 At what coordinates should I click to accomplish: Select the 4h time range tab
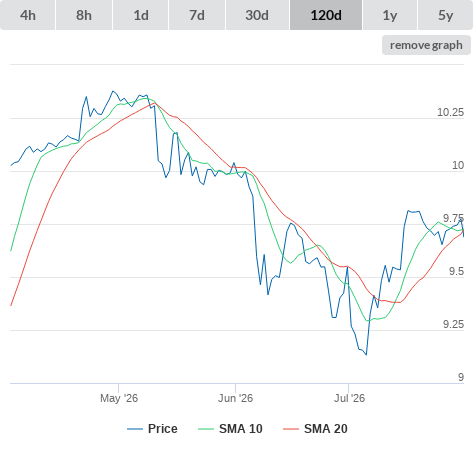[28, 15]
